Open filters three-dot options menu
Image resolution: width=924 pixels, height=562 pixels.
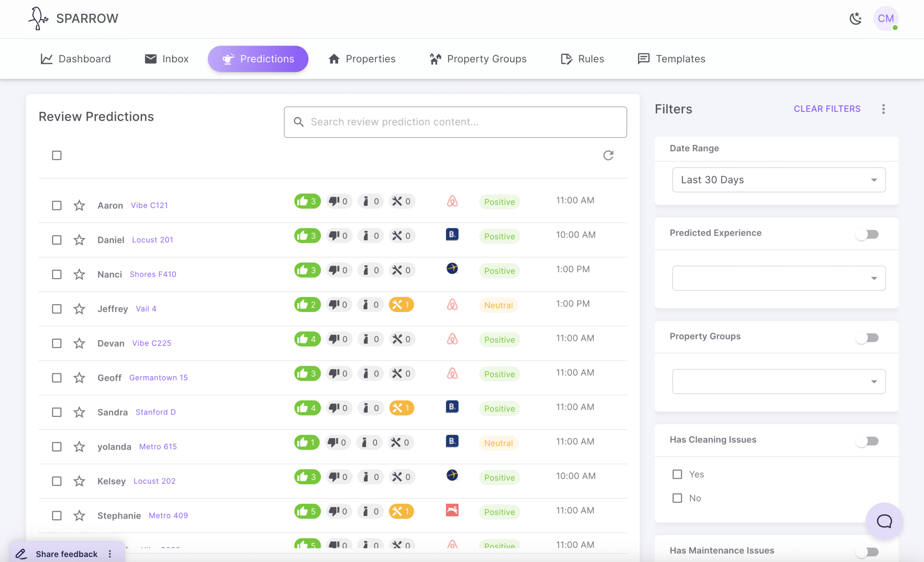pyautogui.click(x=884, y=109)
